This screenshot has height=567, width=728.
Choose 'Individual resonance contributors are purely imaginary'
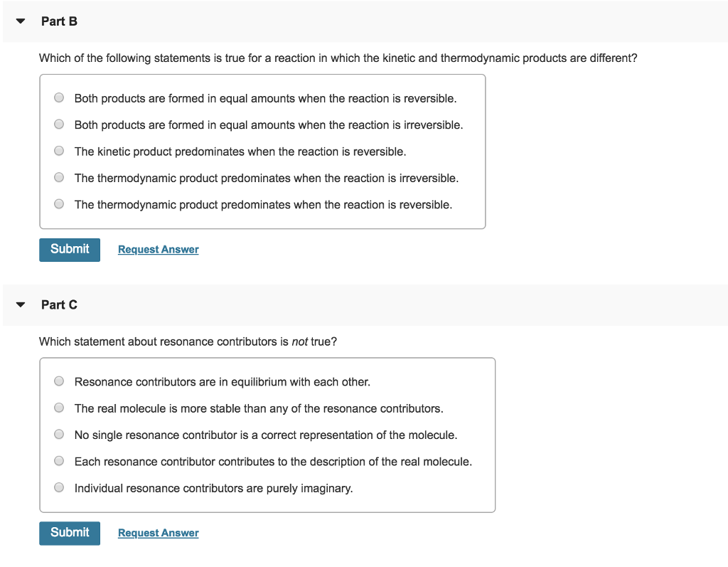[59, 487]
